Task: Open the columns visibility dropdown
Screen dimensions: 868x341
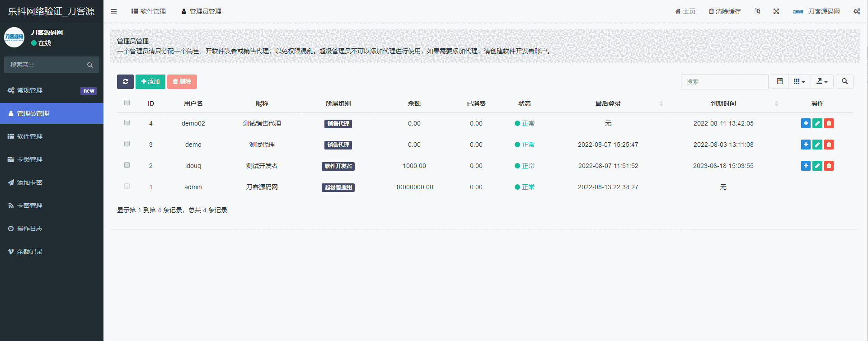Action: coord(799,82)
